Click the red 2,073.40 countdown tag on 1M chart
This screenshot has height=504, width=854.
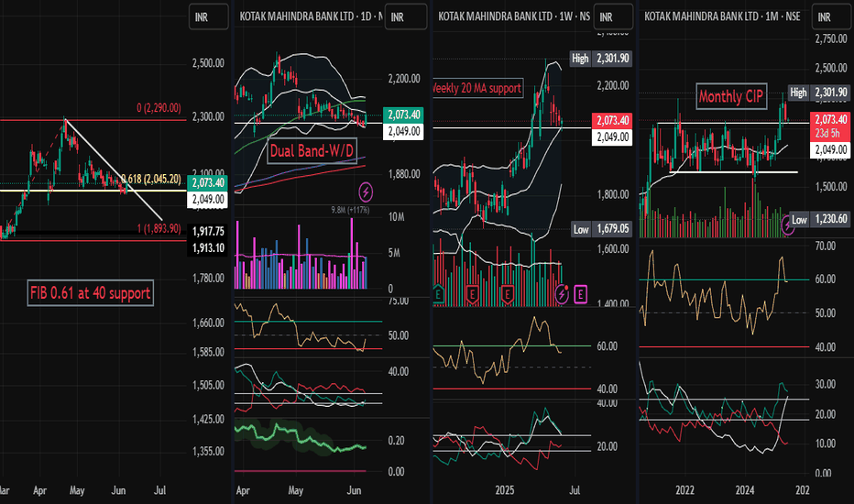831,126
